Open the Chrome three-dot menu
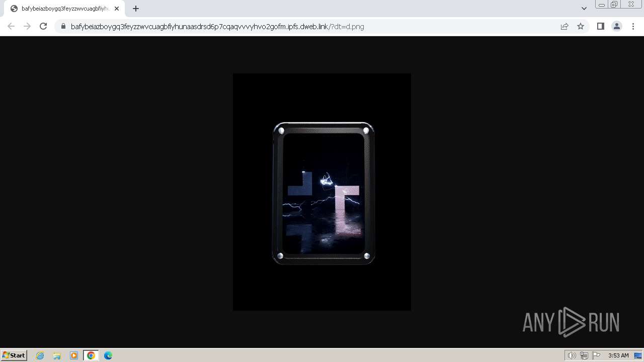This screenshot has width=644, height=362. [633, 27]
